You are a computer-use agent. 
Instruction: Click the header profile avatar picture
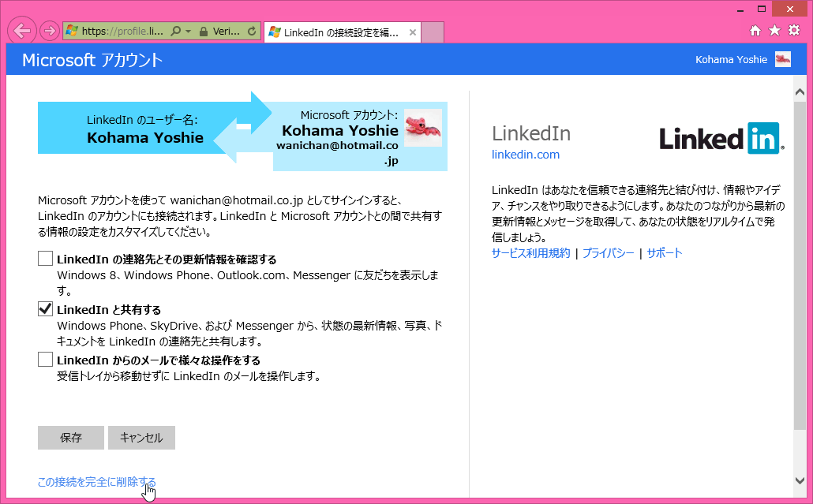(783, 59)
